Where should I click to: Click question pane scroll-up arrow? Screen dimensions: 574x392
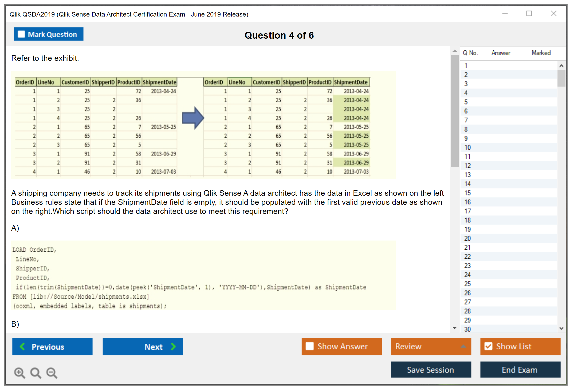[x=454, y=51]
